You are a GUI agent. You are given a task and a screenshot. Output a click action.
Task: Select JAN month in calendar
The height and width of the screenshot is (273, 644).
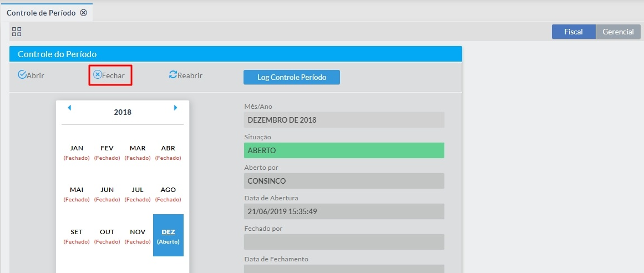[x=77, y=153]
